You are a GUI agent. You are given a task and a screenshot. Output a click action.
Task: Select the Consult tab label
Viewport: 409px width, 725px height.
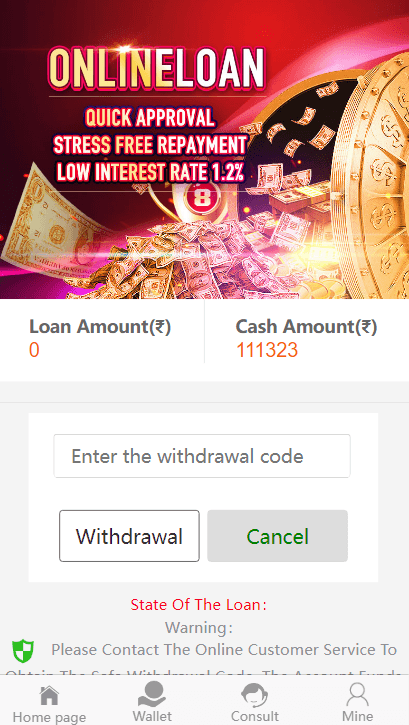255,717
